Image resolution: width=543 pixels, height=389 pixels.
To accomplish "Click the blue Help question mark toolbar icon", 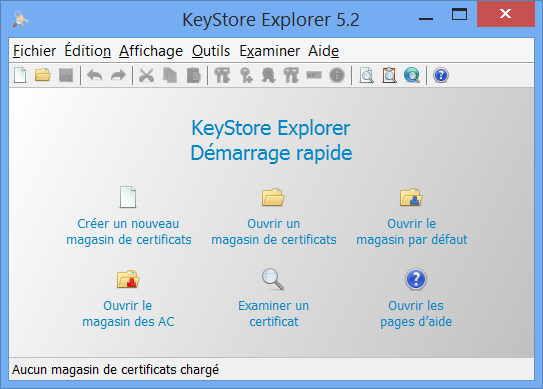I will pos(441,75).
